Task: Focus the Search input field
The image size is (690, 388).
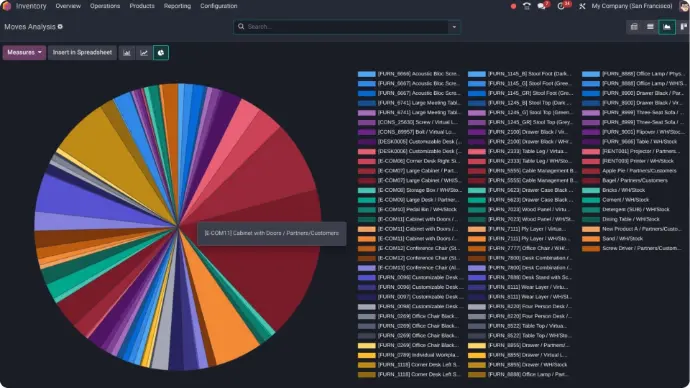Action: tap(347, 27)
